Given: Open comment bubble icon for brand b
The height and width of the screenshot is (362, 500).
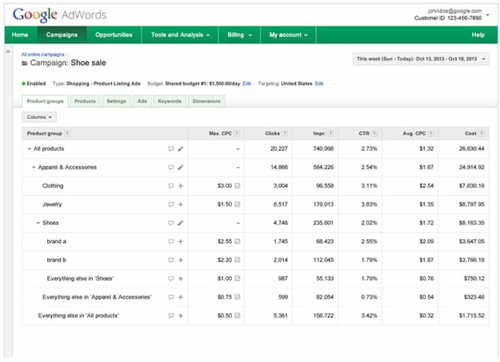Looking at the screenshot, I should click(171, 260).
